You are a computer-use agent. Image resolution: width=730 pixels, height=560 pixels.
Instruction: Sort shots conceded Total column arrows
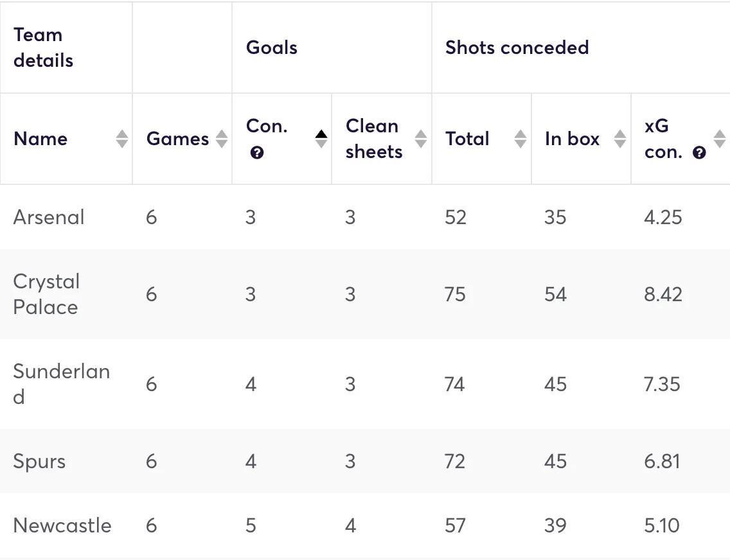click(521, 139)
